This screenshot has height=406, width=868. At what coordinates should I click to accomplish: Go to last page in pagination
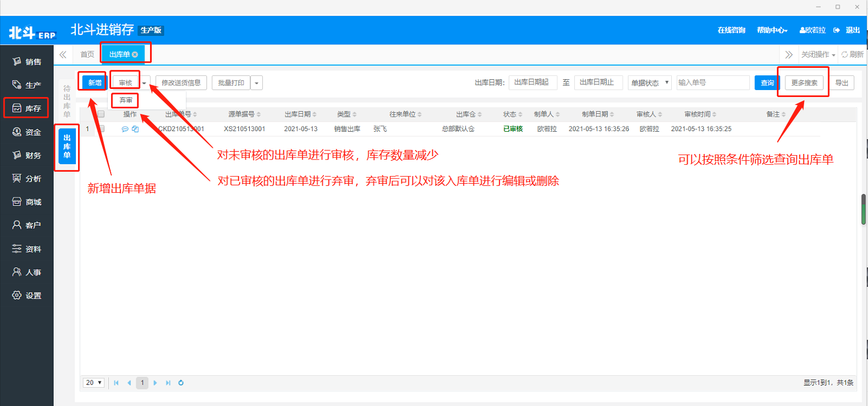[x=168, y=383]
